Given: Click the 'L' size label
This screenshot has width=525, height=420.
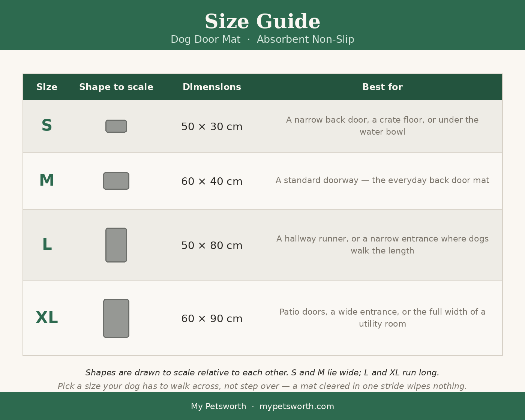Looking at the screenshot, I should coord(47,245).
